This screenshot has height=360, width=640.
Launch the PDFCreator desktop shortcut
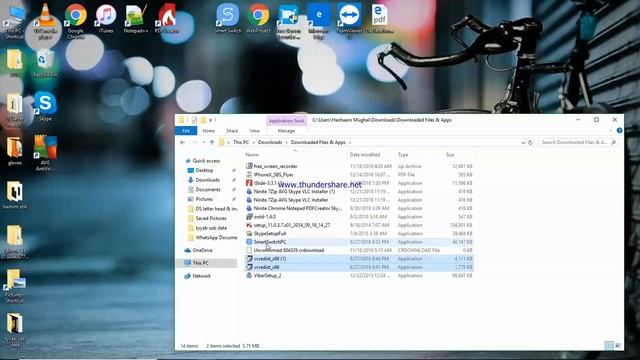coord(167,19)
